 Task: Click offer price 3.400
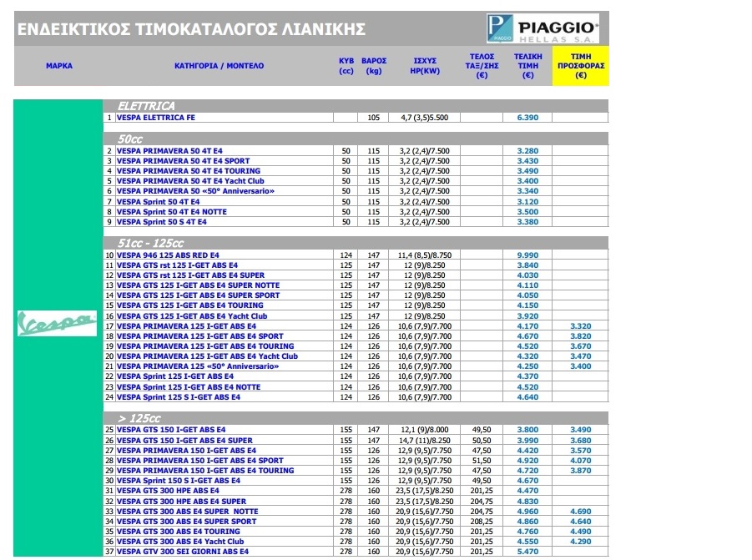(x=581, y=366)
